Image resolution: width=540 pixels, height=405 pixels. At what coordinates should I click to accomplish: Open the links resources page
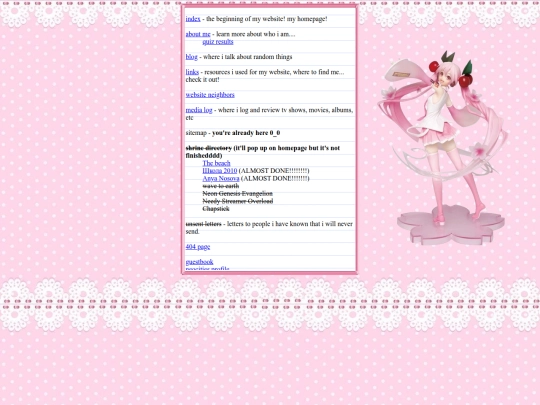192,72
